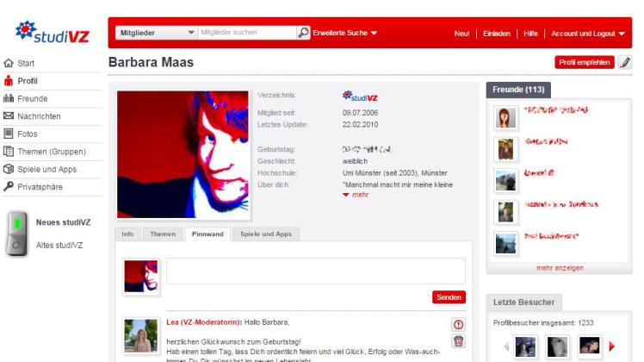644x362 pixels.
Task: Click Freunde in left navigation
Action: pos(33,99)
